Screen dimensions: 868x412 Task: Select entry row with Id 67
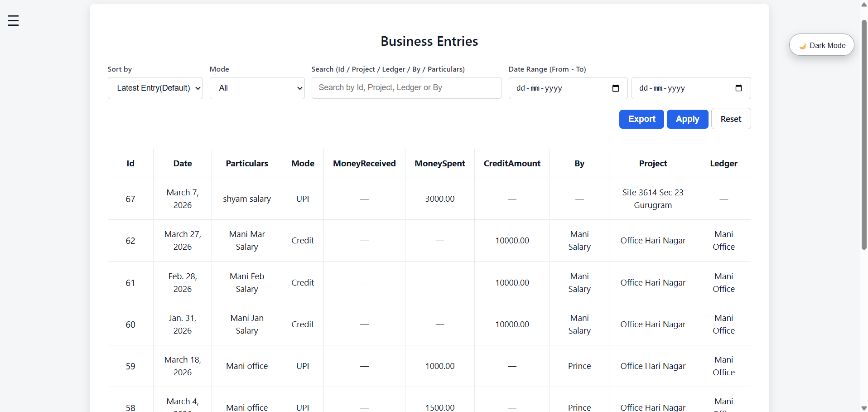click(x=130, y=199)
